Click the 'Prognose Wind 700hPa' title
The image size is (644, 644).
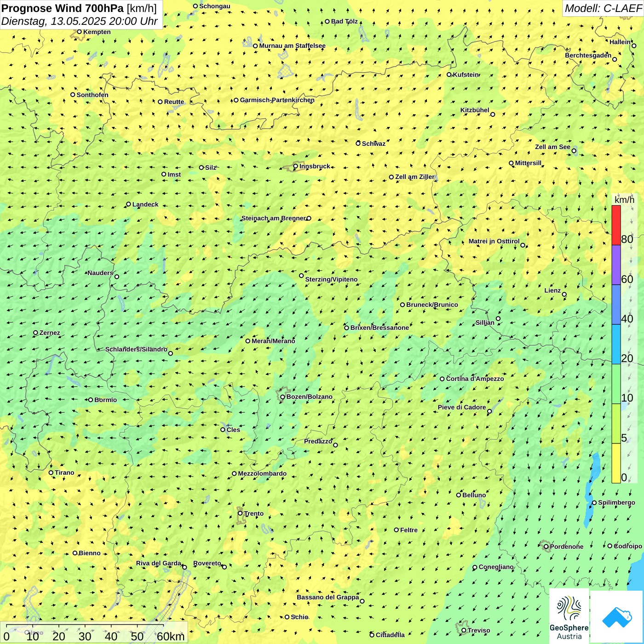[x=63, y=8]
